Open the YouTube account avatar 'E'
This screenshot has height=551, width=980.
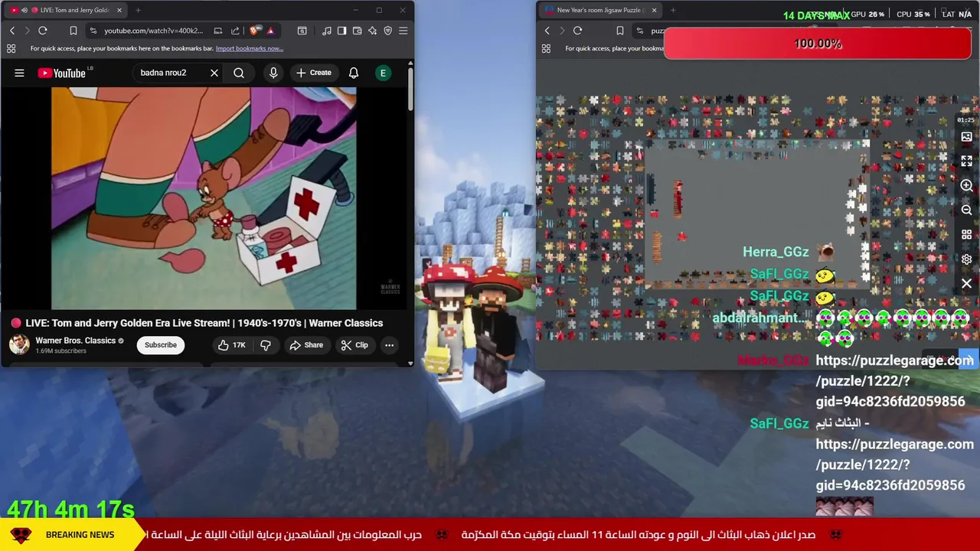point(383,73)
